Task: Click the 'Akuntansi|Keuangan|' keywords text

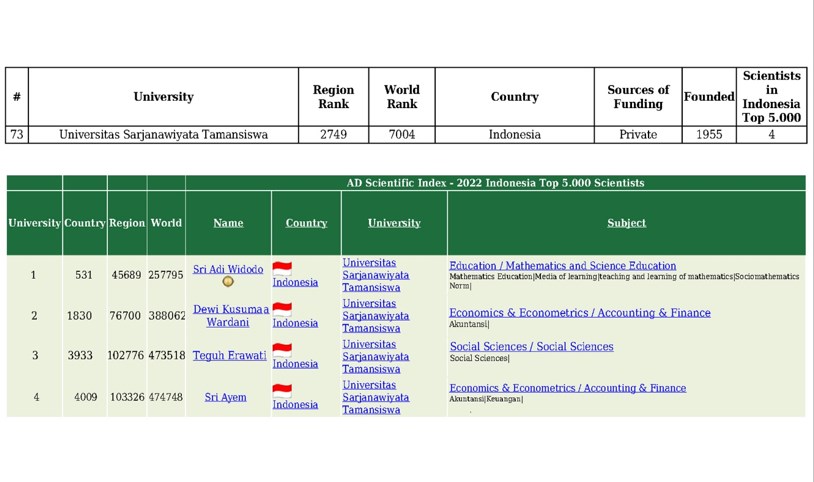Action: 486,399
